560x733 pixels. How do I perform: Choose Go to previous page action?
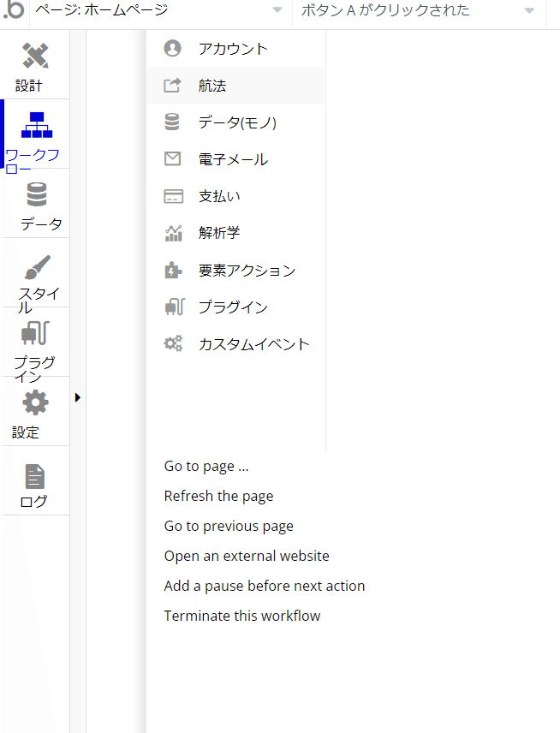[229, 527]
